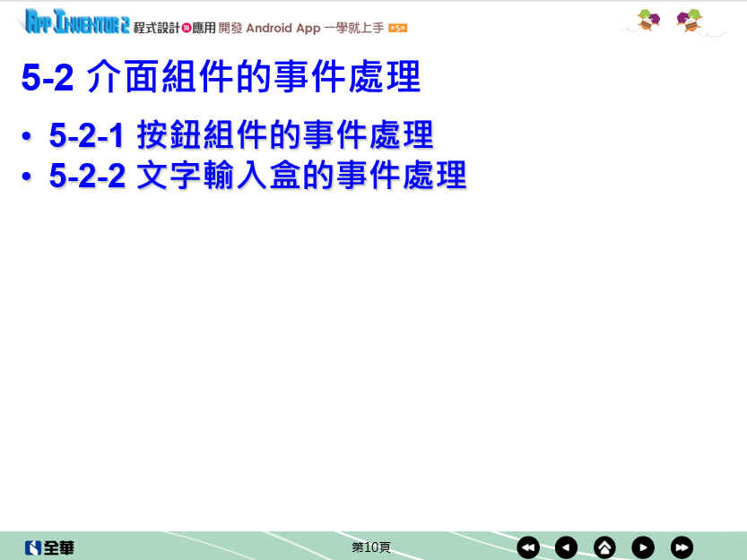This screenshot has width=747, height=560.
Task: Click the left bird illustration at top right
Action: [x=647, y=20]
